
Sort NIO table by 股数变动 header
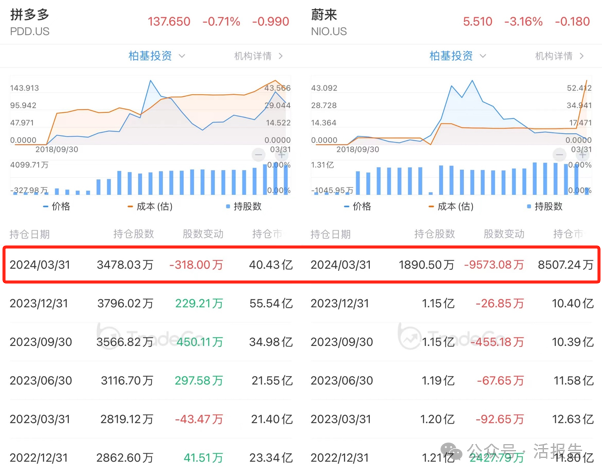coord(500,234)
